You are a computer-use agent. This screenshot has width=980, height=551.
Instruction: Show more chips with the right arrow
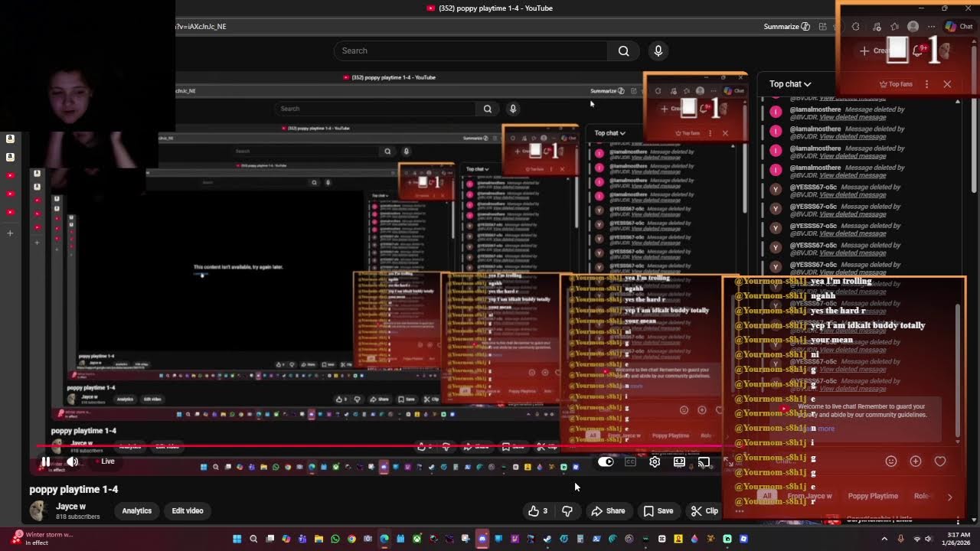950,497
